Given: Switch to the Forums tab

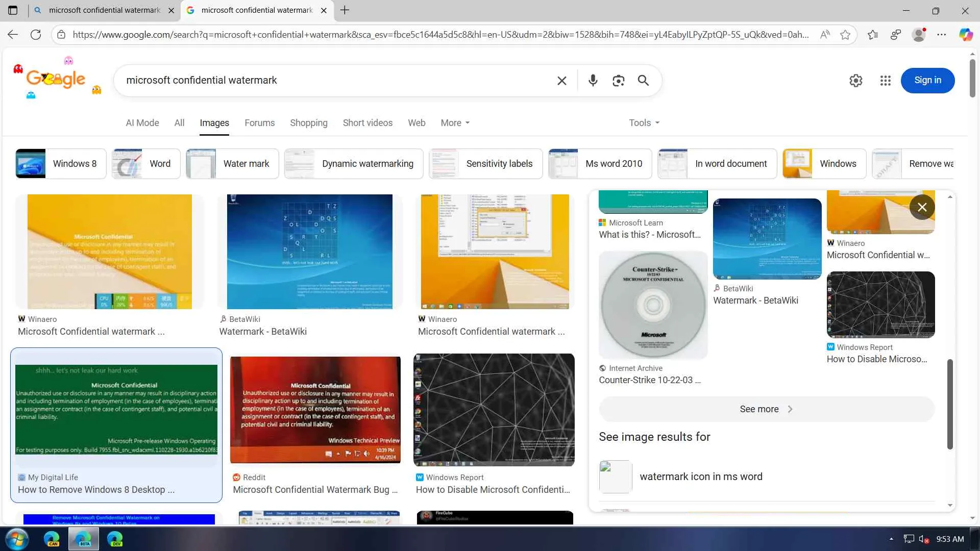Looking at the screenshot, I should click(259, 123).
